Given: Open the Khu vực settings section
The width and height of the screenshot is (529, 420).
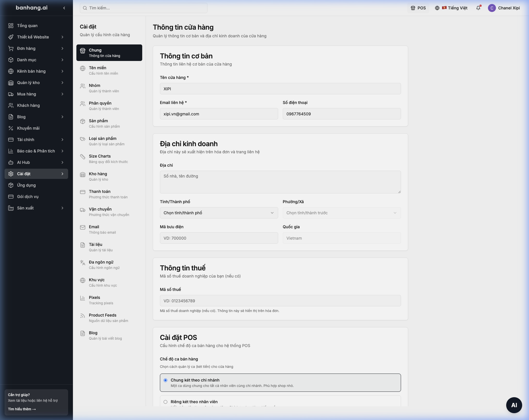Looking at the screenshot, I should click(109, 282).
